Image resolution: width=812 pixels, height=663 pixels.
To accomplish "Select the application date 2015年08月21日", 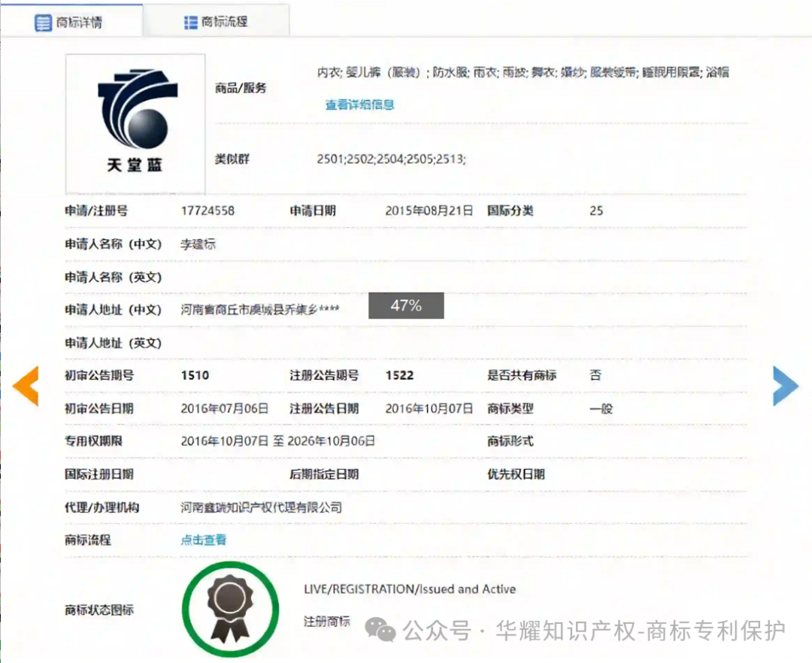I will [429, 210].
